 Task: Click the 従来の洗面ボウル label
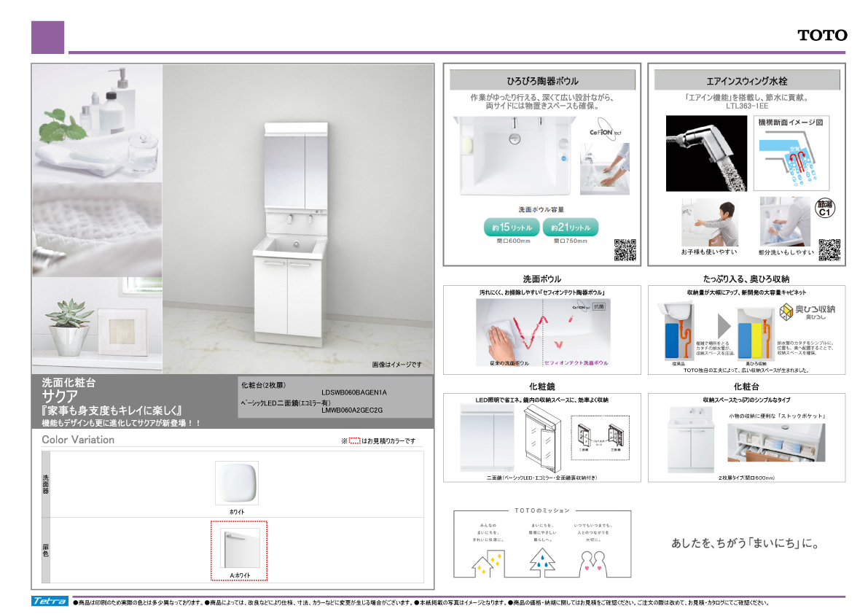coord(509,363)
